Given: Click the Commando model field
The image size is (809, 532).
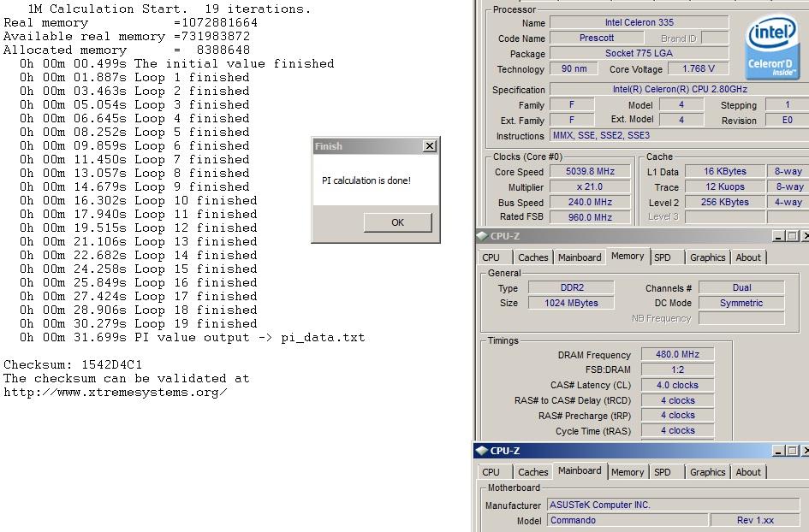Looking at the screenshot, I should click(x=628, y=520).
